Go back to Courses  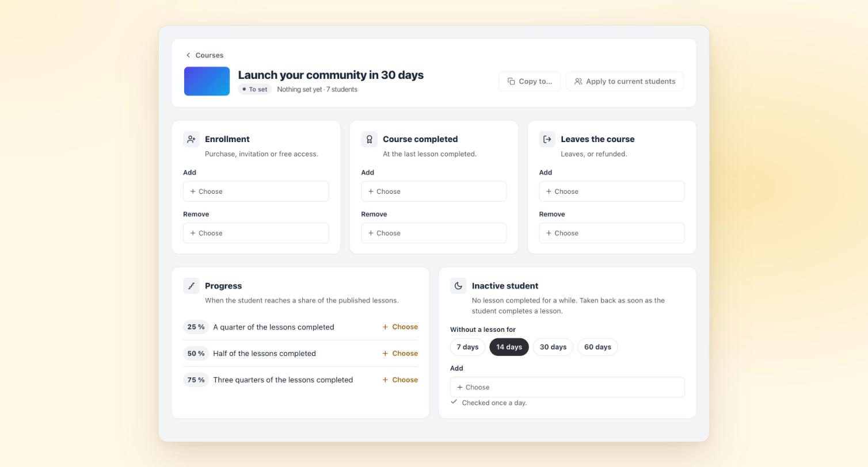pos(204,55)
